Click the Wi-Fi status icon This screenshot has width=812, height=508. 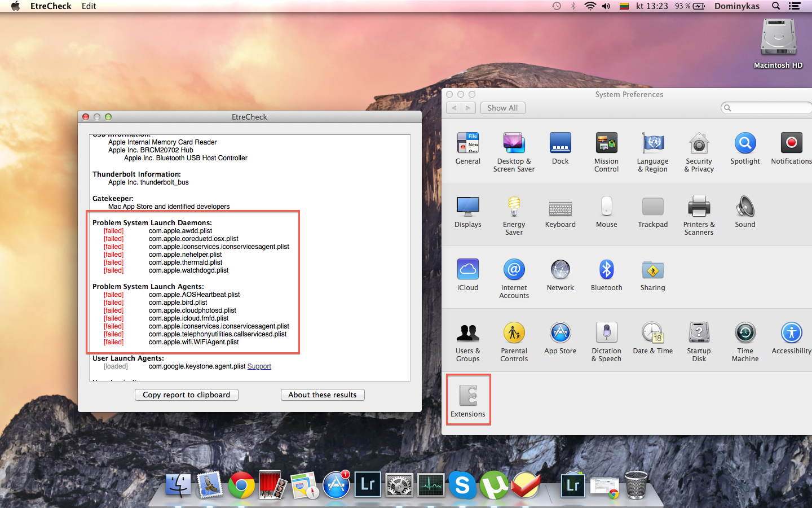(590, 6)
